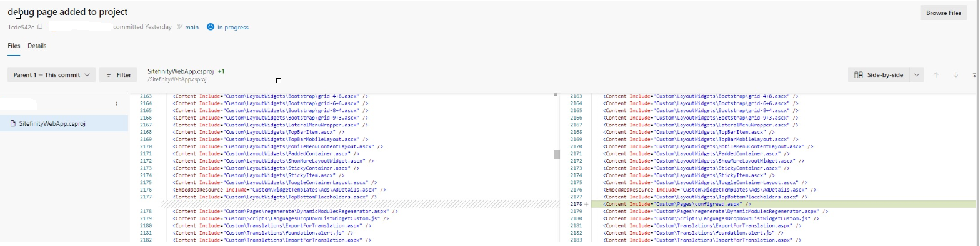Click the committed Yesterday text
Viewport: 980px width, 246px height.
[x=142, y=27]
